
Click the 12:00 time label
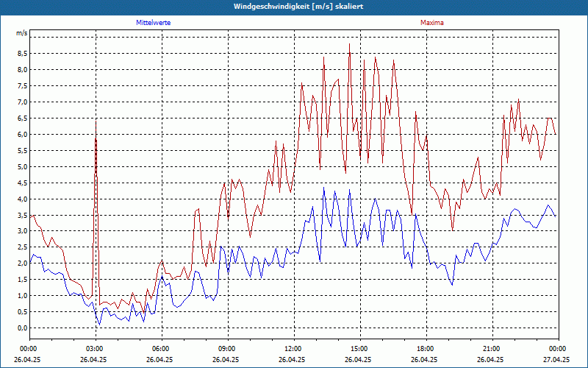point(294,349)
